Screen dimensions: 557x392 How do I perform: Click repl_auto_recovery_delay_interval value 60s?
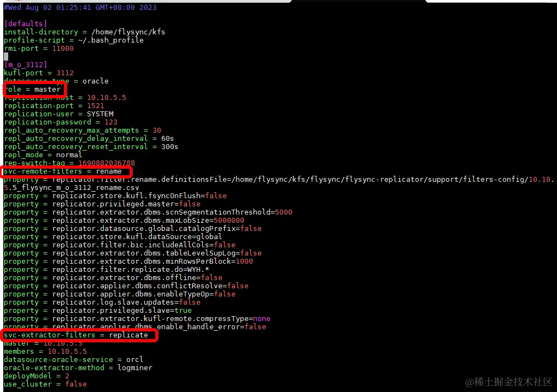tap(167, 138)
